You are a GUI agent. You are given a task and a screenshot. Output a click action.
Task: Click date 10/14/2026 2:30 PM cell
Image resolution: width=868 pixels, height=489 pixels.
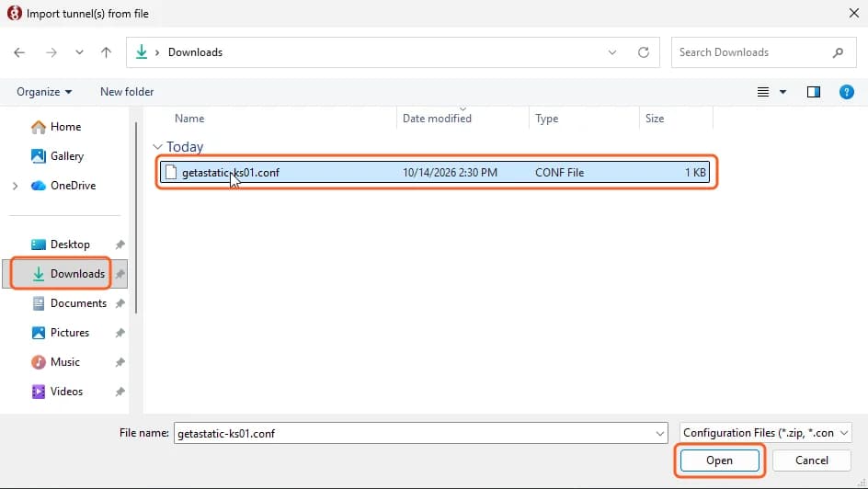pos(450,173)
